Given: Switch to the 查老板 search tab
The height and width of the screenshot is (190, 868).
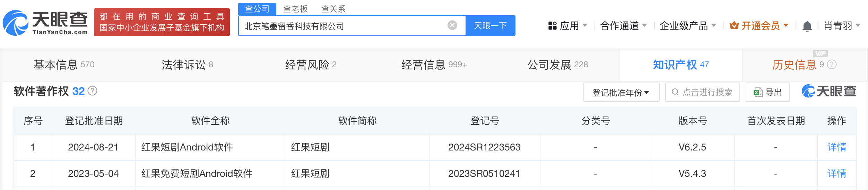Looking at the screenshot, I should 295,9.
